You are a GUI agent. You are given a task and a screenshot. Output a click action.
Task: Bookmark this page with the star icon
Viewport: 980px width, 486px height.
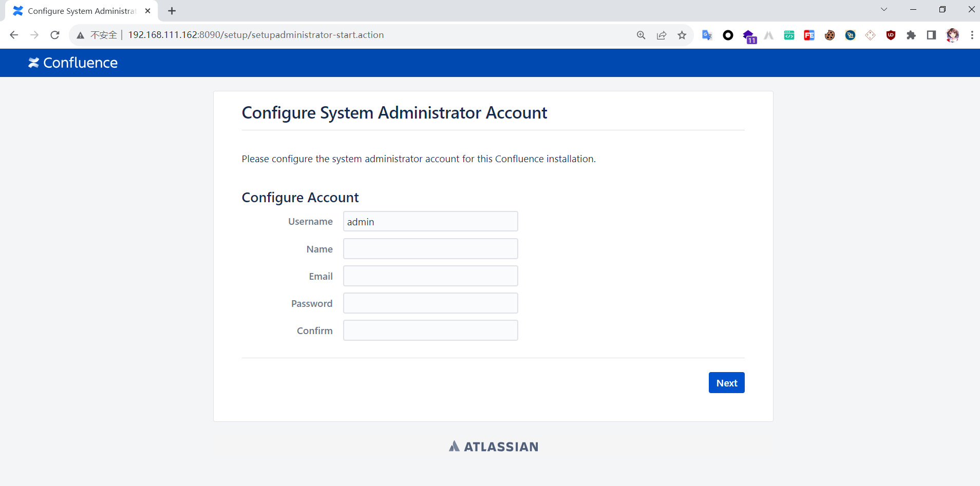pyautogui.click(x=682, y=35)
